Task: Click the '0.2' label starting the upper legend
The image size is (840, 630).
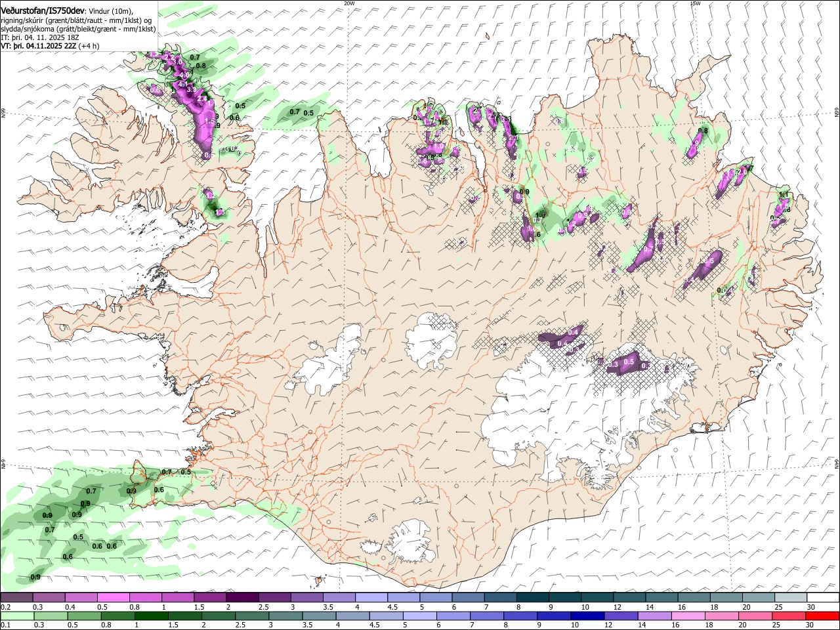Action: tap(6, 607)
